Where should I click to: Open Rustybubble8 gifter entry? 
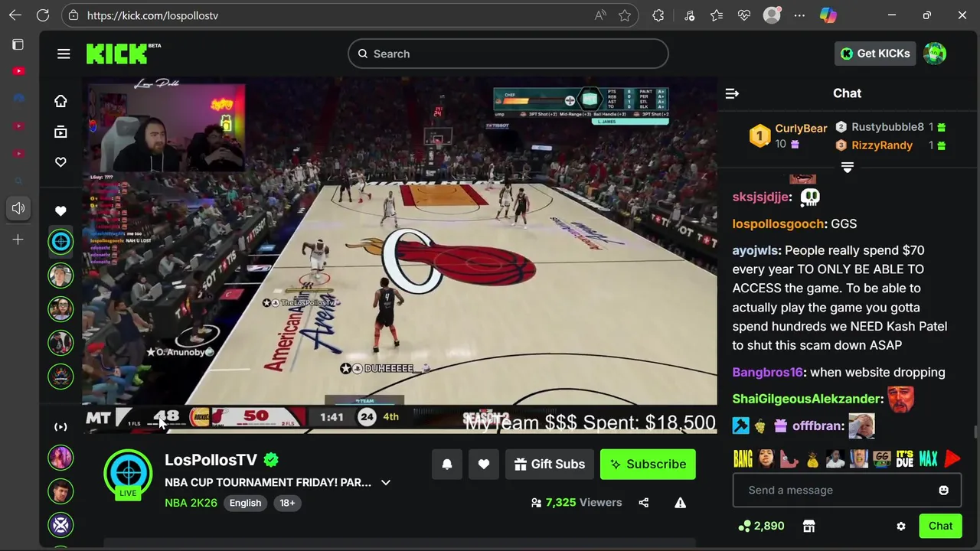click(890, 127)
